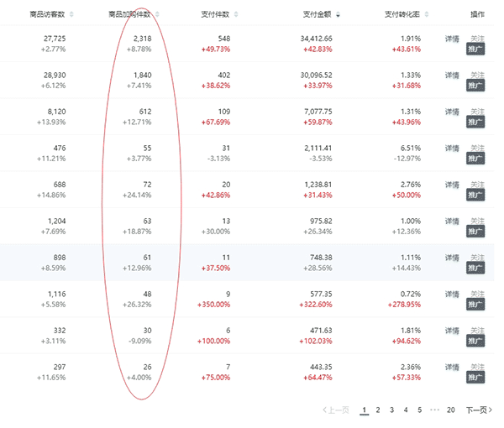Open 详情 for the 34,412.66 row
The width and height of the screenshot is (504, 428).
click(452, 39)
